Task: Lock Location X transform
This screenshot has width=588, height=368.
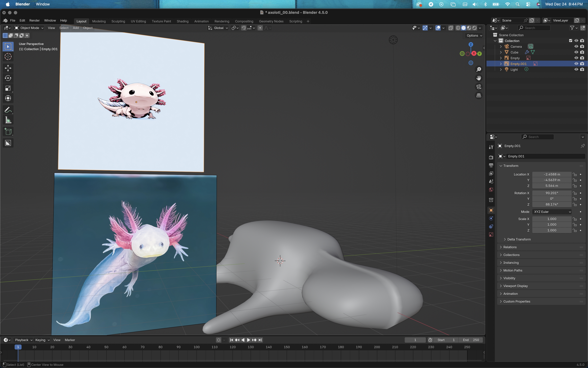Action: pos(575,174)
